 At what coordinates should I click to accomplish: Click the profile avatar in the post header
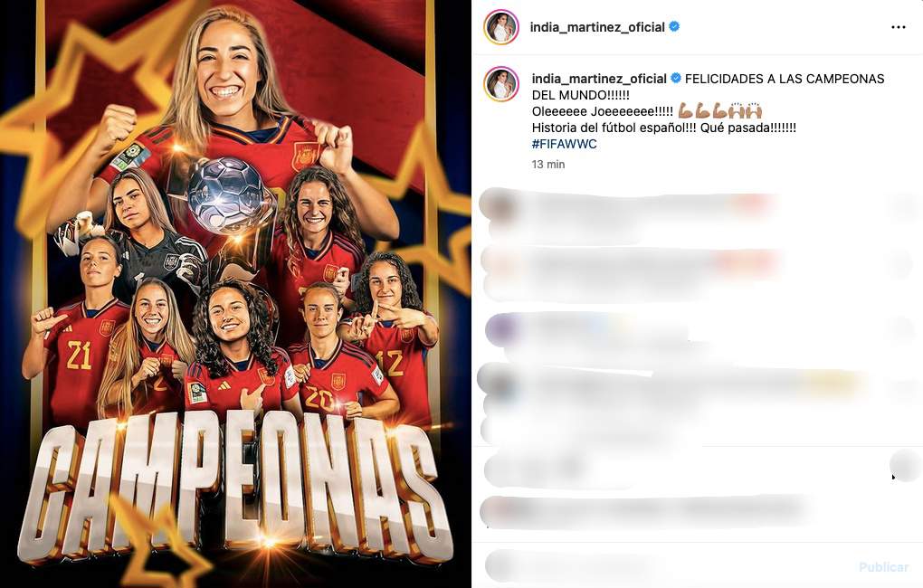[501, 26]
